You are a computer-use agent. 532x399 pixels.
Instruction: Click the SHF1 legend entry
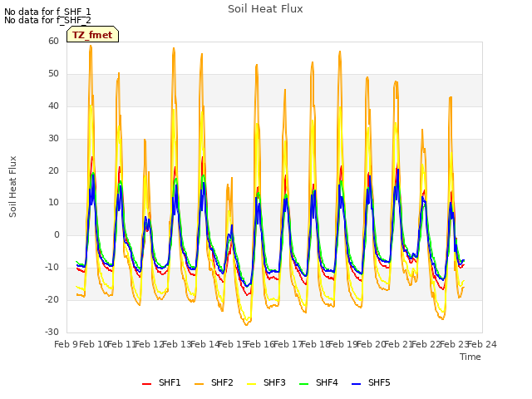pyautogui.click(x=161, y=382)
